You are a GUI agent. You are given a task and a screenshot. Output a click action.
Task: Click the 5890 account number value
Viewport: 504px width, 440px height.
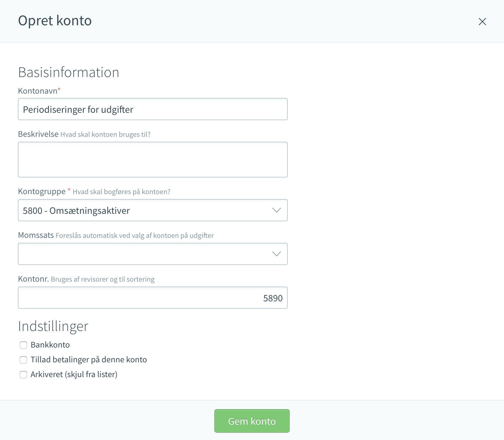[273, 298]
